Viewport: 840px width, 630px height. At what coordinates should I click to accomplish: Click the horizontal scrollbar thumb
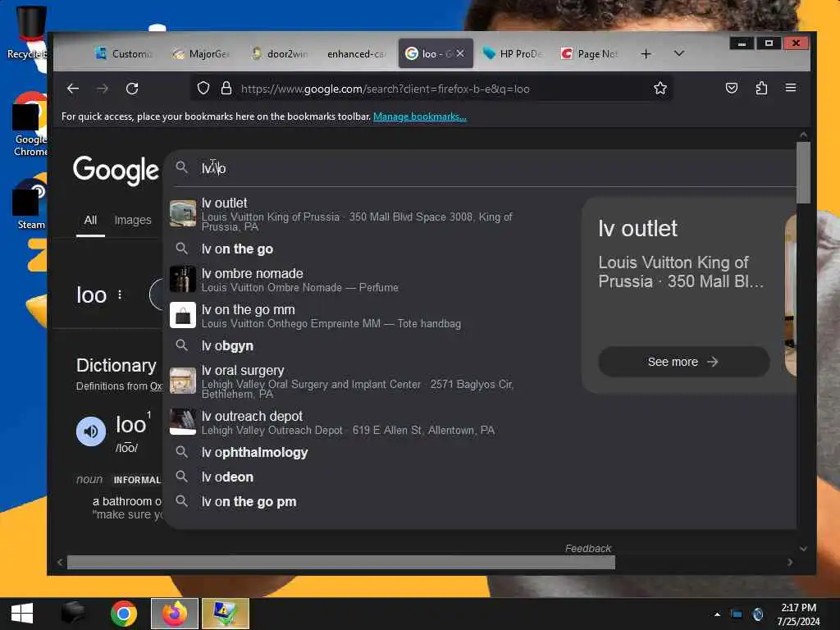tap(340, 562)
